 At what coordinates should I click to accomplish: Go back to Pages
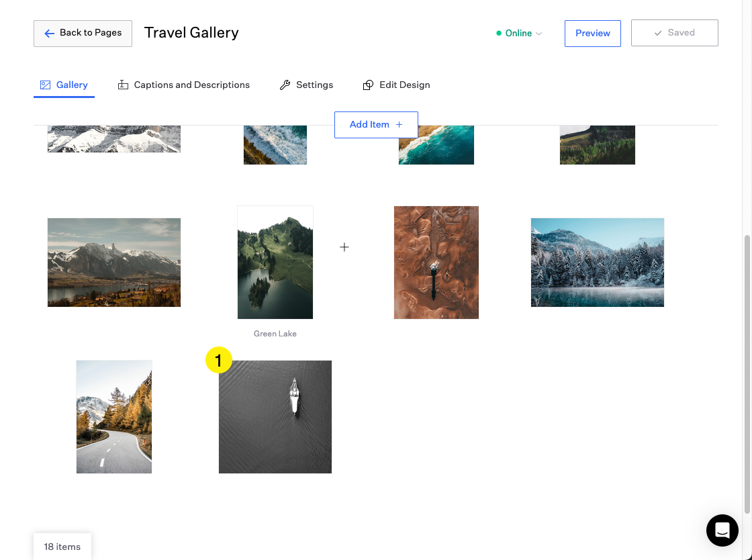[83, 33]
